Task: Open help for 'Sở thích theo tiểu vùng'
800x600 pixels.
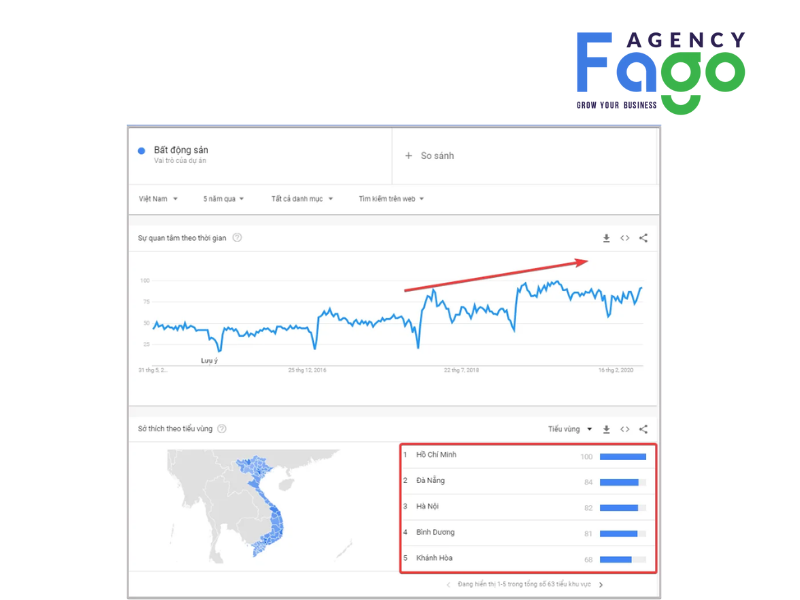Action: (x=222, y=429)
